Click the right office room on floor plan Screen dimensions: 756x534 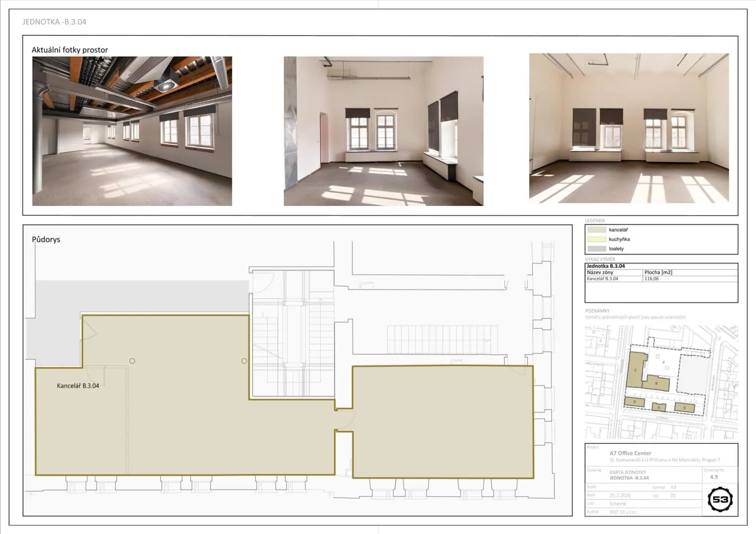[x=443, y=422]
